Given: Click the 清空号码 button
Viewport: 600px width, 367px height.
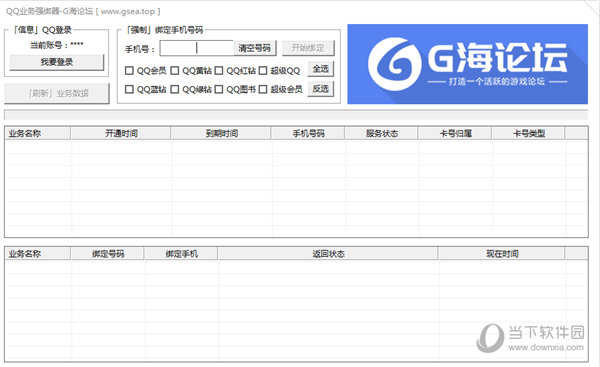Looking at the screenshot, I should (x=254, y=48).
